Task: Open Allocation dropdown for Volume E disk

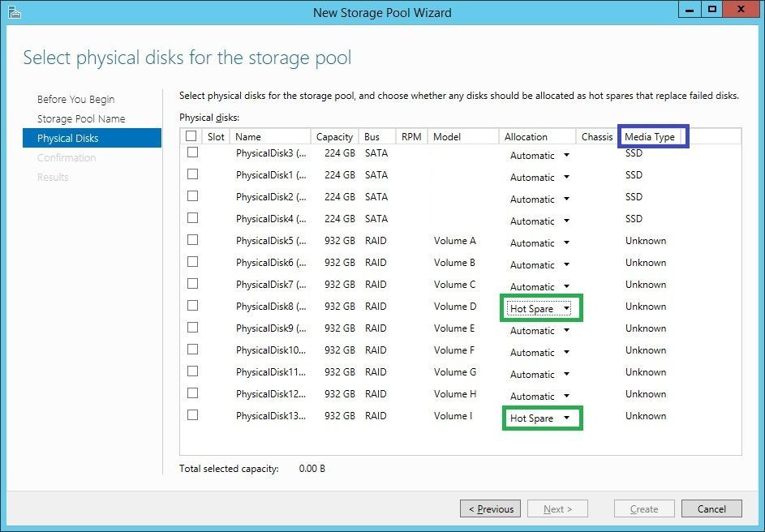Action: coord(539,331)
